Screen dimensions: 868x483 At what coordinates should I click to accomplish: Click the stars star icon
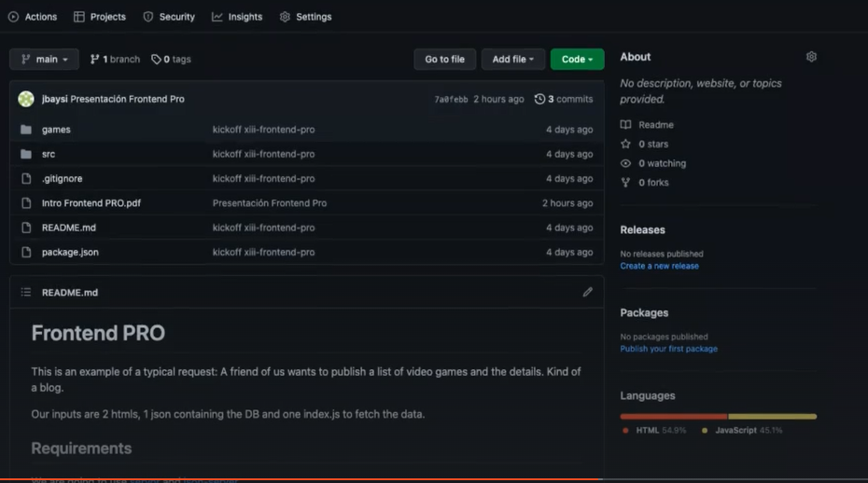point(625,144)
